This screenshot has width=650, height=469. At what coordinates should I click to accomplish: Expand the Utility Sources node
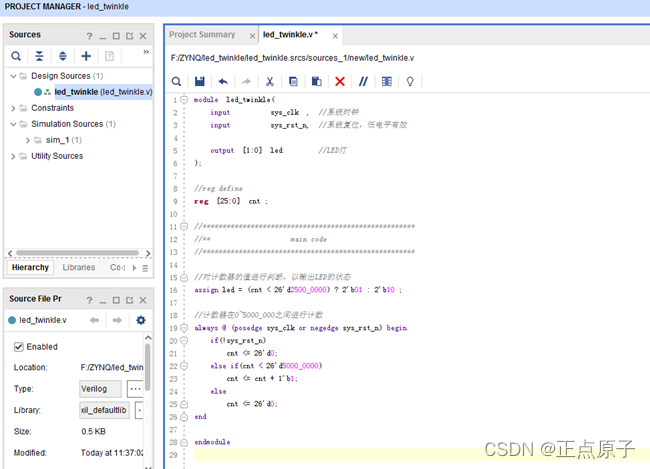pyautogui.click(x=13, y=156)
